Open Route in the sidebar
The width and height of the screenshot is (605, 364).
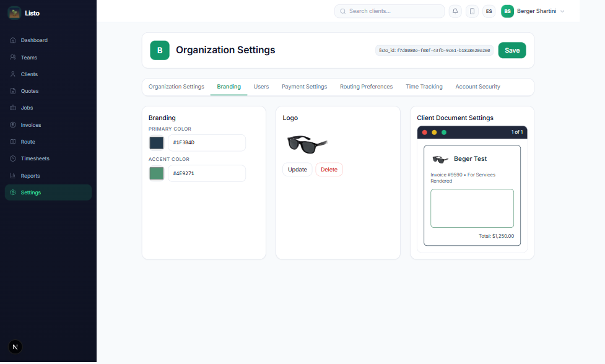(x=48, y=142)
